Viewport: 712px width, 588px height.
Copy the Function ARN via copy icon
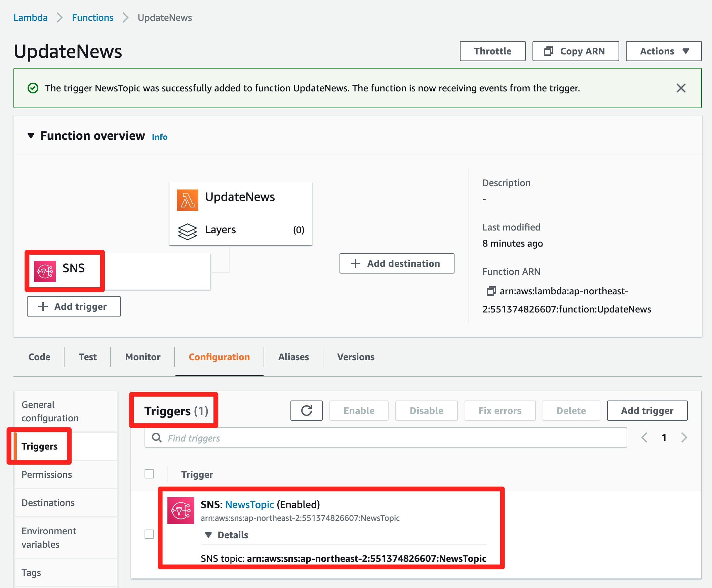tap(491, 291)
